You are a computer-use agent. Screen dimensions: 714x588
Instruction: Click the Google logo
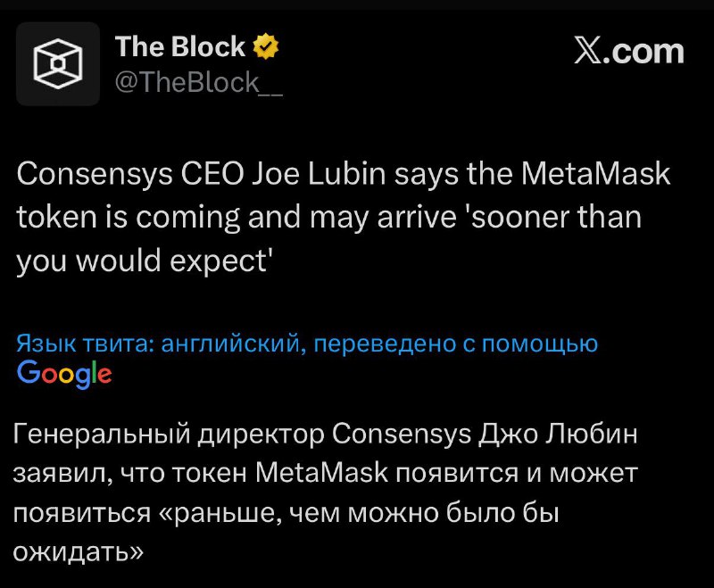click(64, 373)
